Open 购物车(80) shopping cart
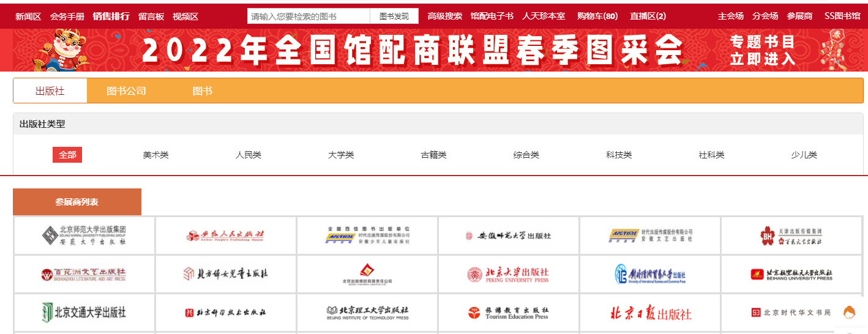The width and height of the screenshot is (868, 334). tap(597, 17)
